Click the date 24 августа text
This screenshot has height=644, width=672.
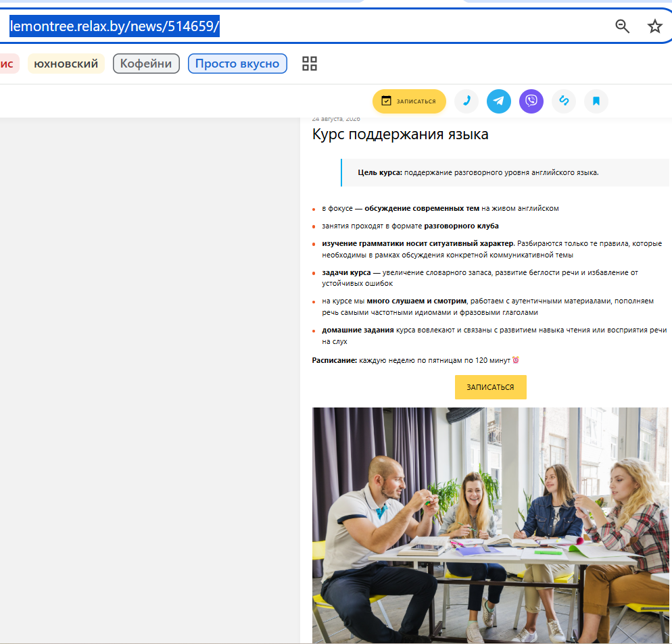click(336, 119)
